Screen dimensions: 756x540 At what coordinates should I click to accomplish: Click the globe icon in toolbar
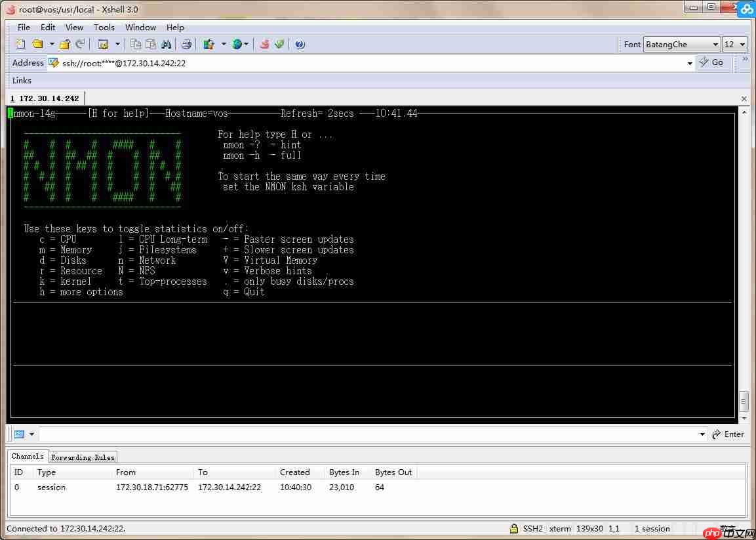coord(237,45)
